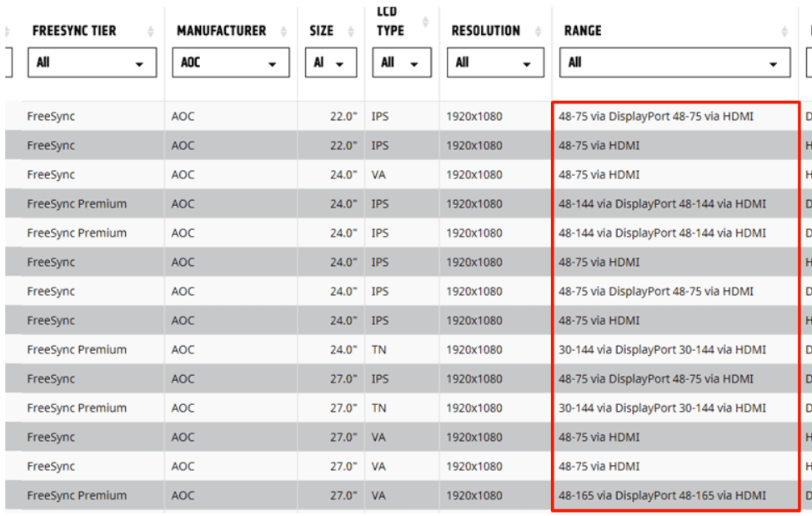812x516 pixels.
Task: Click 1920x1080 in the 27.0" TN row
Action: click(x=474, y=408)
